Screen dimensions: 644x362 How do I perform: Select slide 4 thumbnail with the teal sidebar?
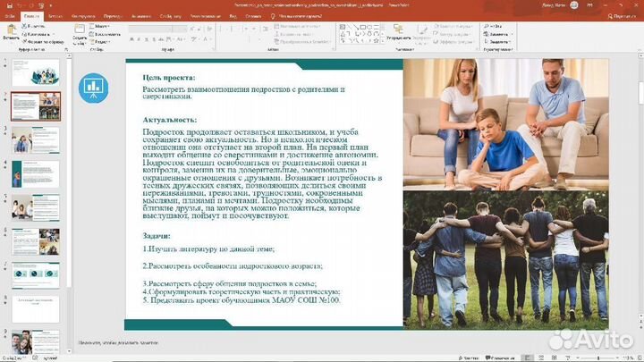tap(36, 174)
